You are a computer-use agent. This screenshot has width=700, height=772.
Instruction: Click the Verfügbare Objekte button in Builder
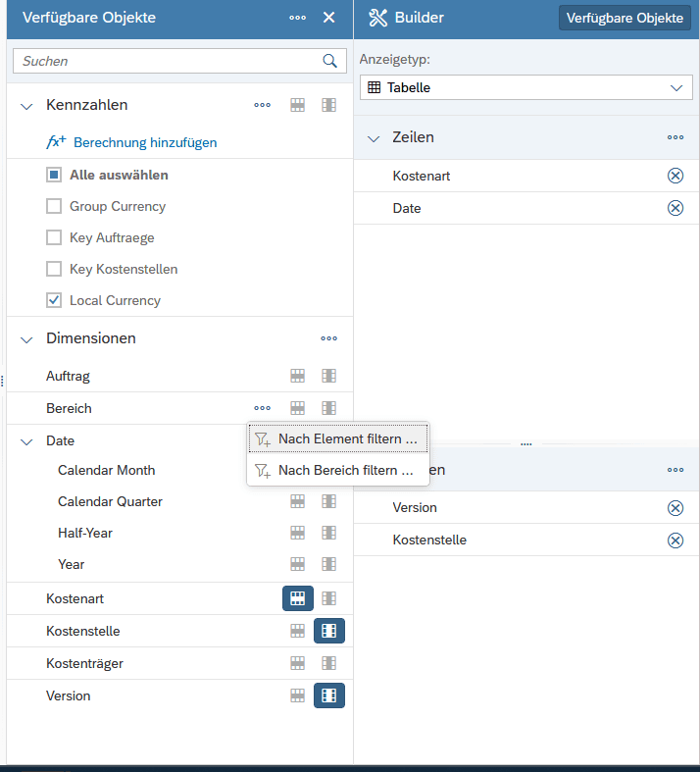[x=624, y=18]
